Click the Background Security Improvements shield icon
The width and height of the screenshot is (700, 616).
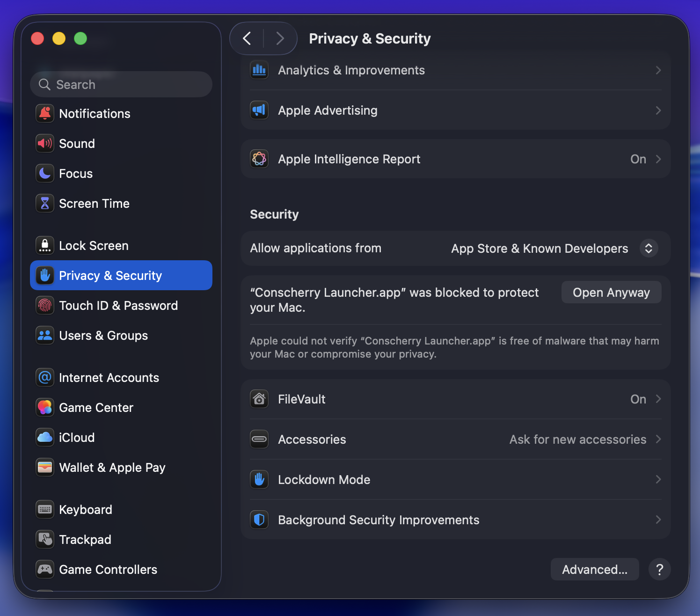pos(259,520)
